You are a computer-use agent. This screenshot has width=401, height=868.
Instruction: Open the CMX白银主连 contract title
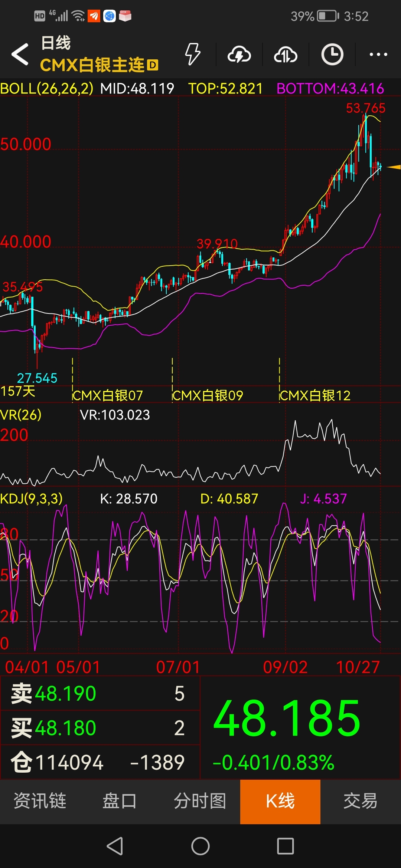tap(92, 65)
